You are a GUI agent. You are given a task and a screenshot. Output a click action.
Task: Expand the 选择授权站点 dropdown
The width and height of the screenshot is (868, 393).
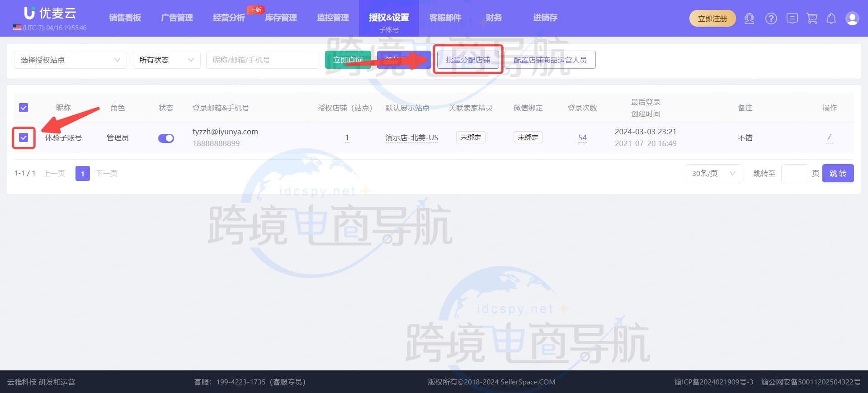tap(70, 60)
